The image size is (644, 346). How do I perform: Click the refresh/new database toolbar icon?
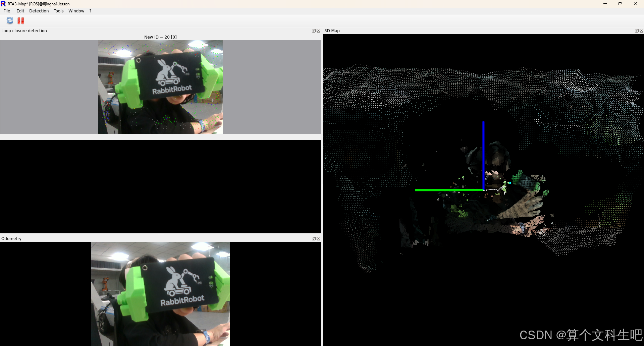coord(10,21)
